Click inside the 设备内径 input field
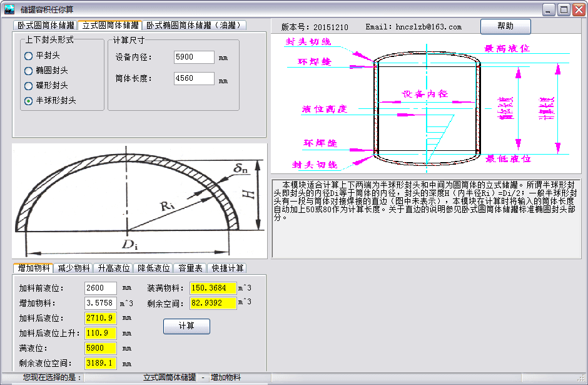 tap(193, 56)
